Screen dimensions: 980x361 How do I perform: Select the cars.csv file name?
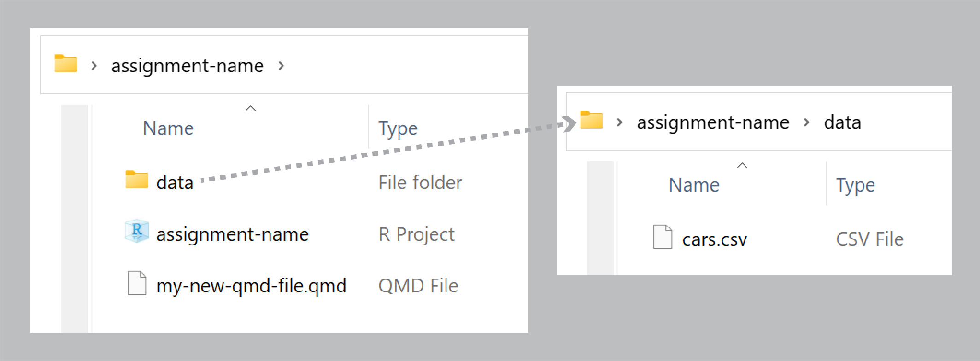click(x=715, y=239)
